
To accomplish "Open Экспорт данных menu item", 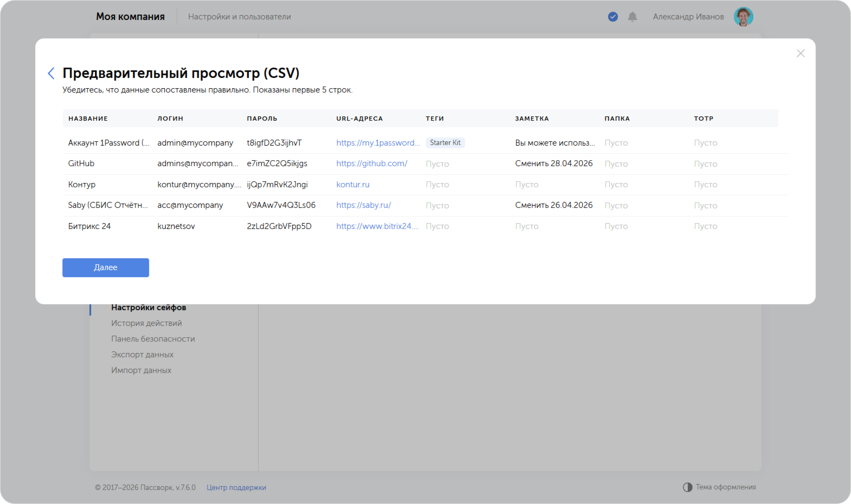I will pyautogui.click(x=142, y=355).
